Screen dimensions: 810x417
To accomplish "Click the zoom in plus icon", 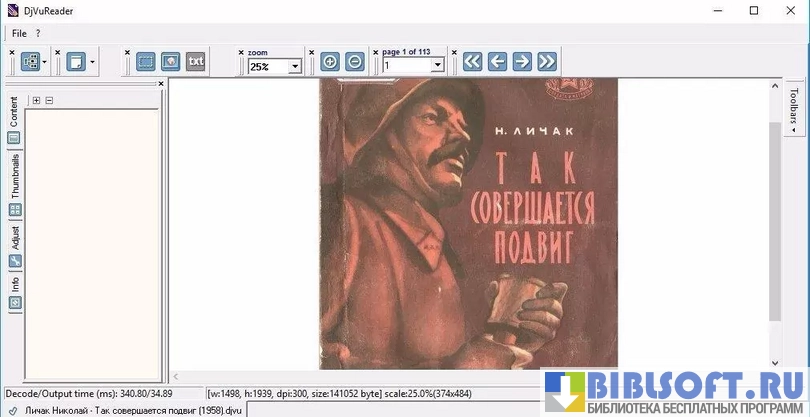I will (x=330, y=62).
